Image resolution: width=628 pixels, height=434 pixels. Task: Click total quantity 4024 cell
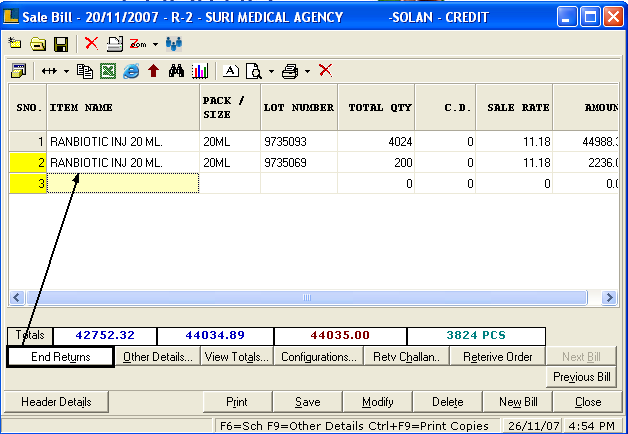376,141
